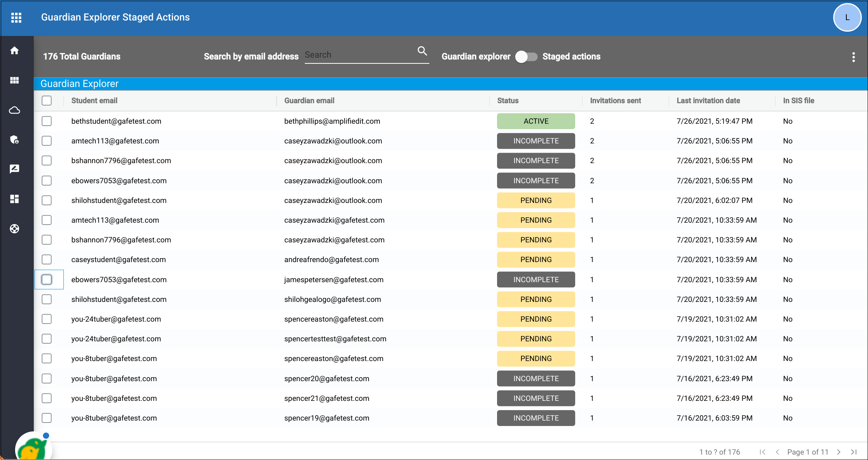
Task: Toggle Guardian explorer to Staged actions
Action: coord(526,57)
